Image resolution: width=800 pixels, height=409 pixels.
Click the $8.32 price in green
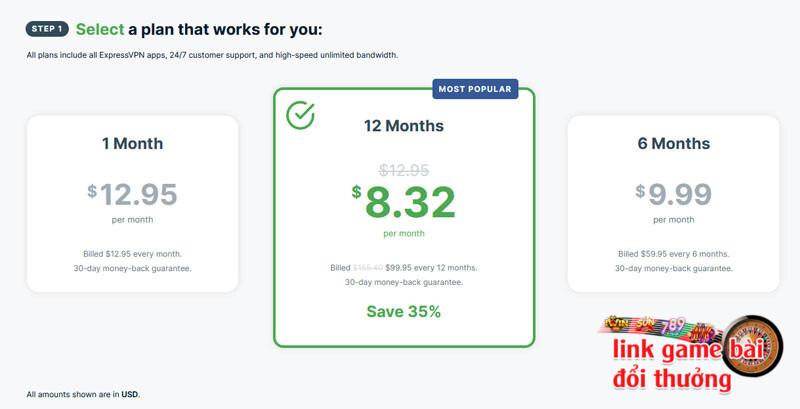tap(404, 202)
